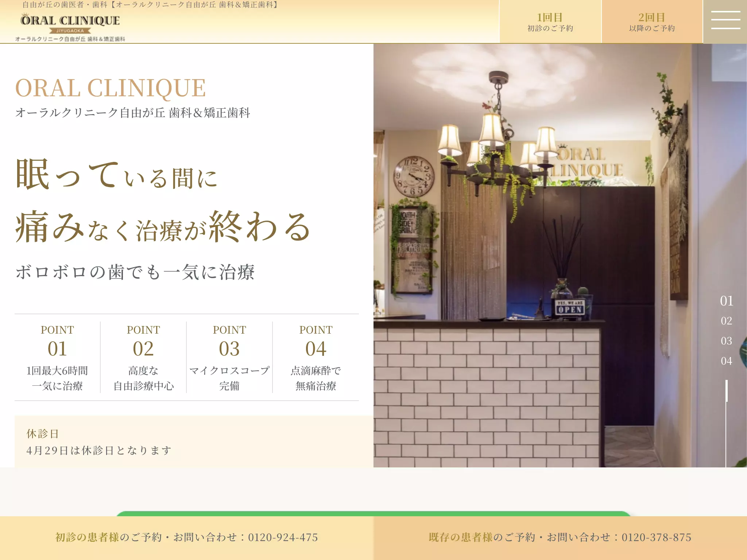Call new patient number 0120-924-475
The height and width of the screenshot is (560, 747).
pyautogui.click(x=187, y=537)
